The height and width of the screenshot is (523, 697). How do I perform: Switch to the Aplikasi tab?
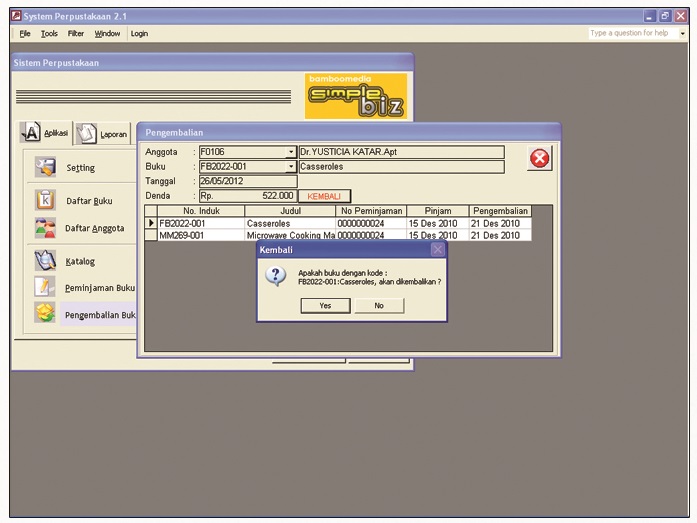[45, 132]
